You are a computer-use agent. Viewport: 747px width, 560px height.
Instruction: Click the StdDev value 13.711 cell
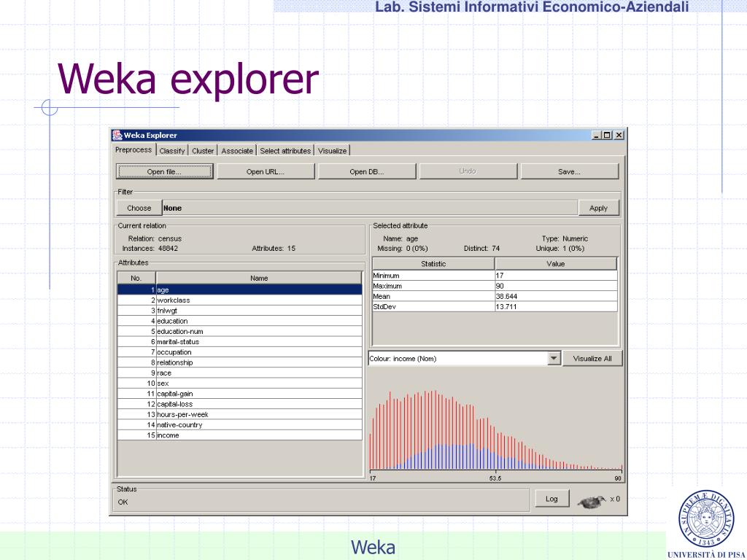pos(556,307)
